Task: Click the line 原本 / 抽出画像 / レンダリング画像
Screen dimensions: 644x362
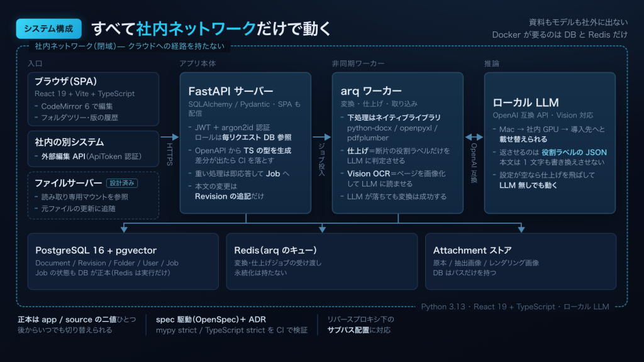Action: tap(486, 263)
